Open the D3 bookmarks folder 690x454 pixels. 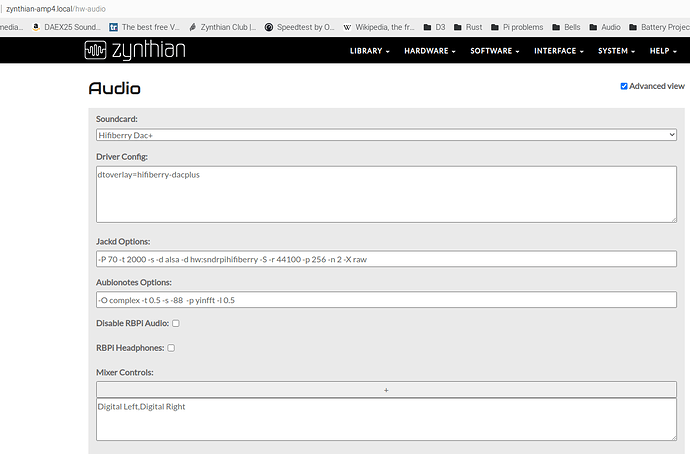434,27
